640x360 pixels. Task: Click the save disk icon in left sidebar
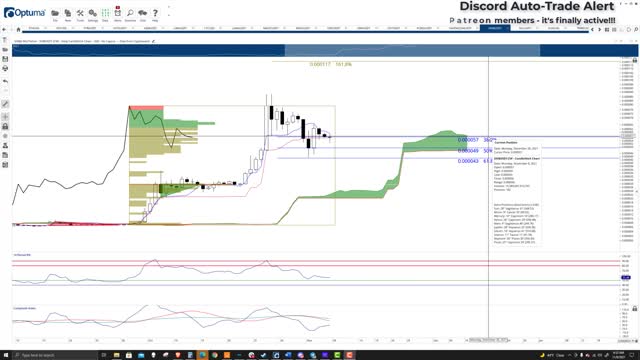(x=5, y=59)
